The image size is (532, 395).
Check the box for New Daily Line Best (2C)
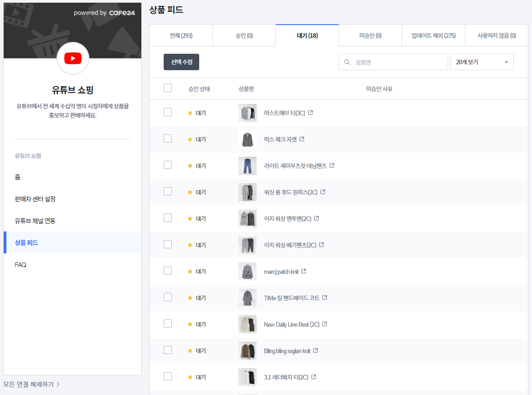click(x=168, y=324)
